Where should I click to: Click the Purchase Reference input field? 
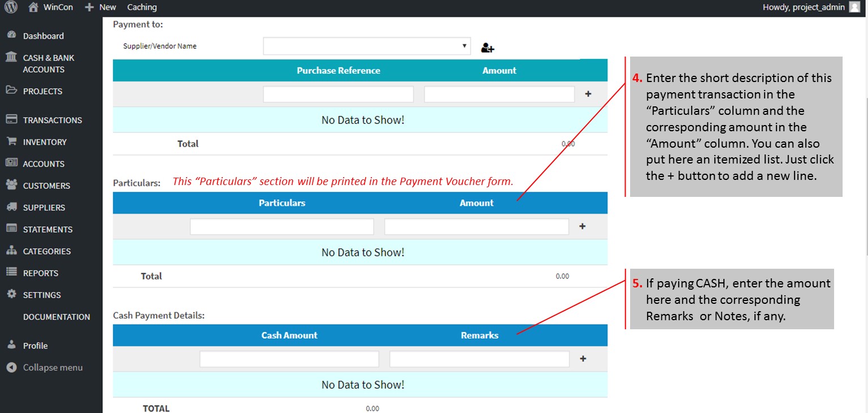(338, 94)
